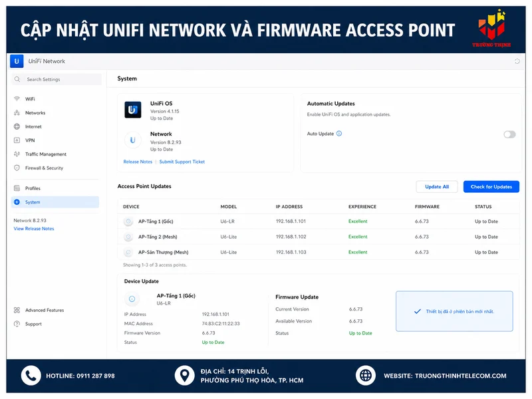Click the AP-Tầng 2 (Mesh) device icon

point(128,237)
